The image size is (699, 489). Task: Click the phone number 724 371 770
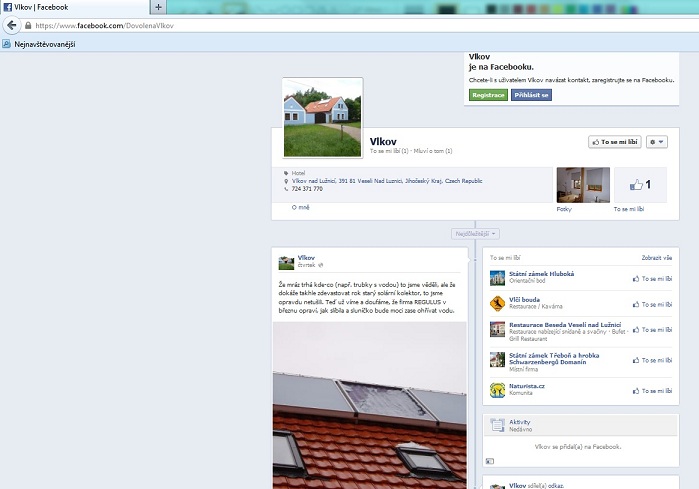(x=307, y=189)
